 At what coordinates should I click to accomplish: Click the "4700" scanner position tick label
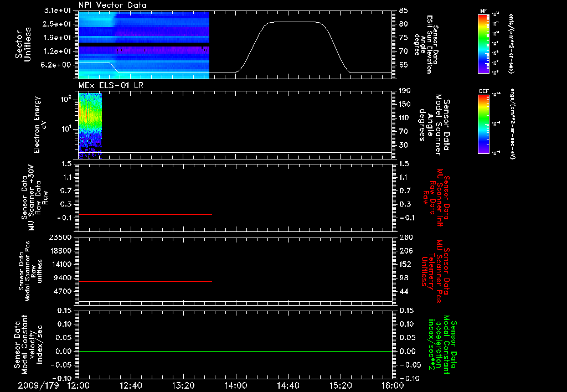pos(63,291)
